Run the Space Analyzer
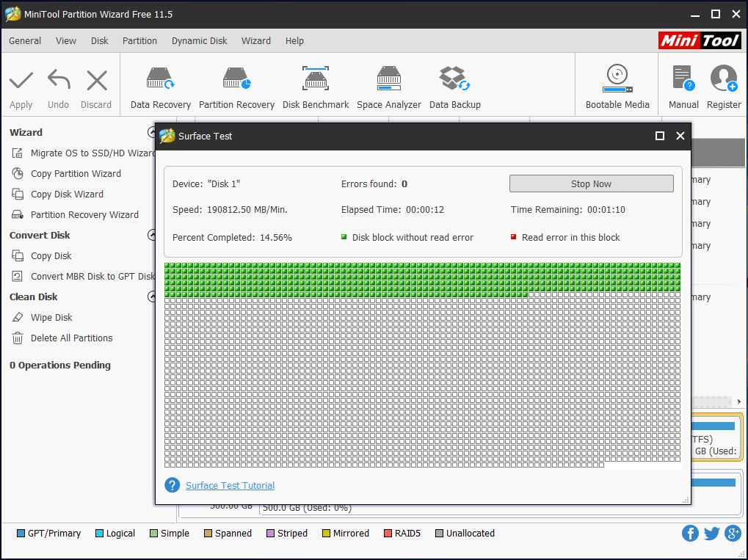Screen dimensions: 748x560 point(388,84)
